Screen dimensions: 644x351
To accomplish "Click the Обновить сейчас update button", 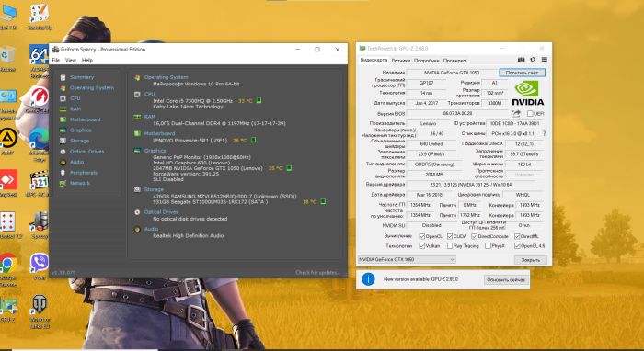I will pyautogui.click(x=506, y=279).
